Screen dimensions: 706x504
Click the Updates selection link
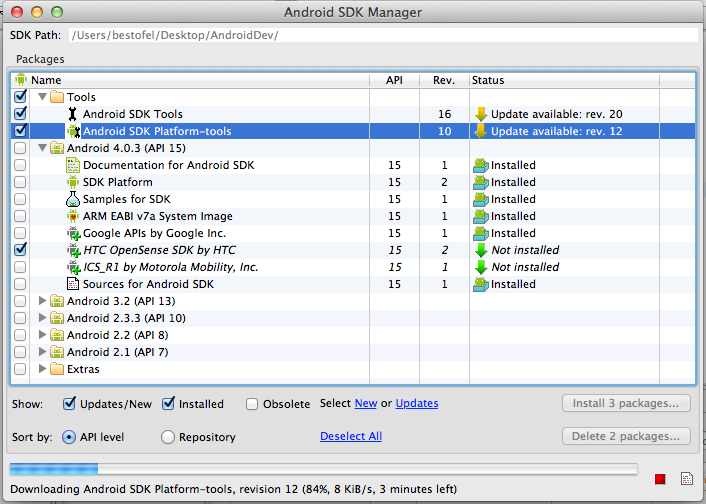pyautogui.click(x=416, y=404)
